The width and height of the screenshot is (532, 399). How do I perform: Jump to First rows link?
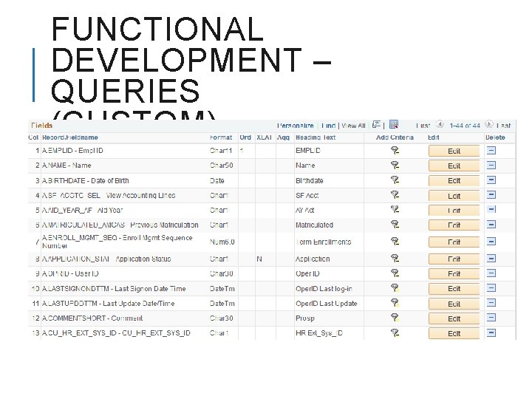pos(423,126)
